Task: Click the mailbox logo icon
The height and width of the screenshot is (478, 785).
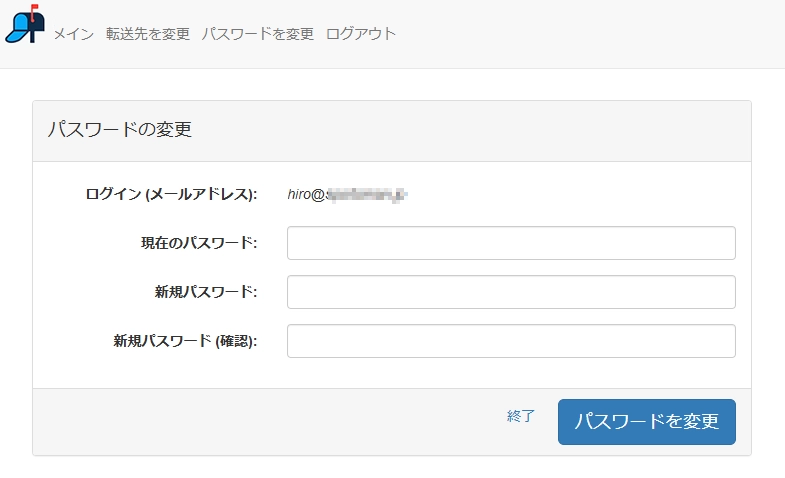Action: click(26, 24)
